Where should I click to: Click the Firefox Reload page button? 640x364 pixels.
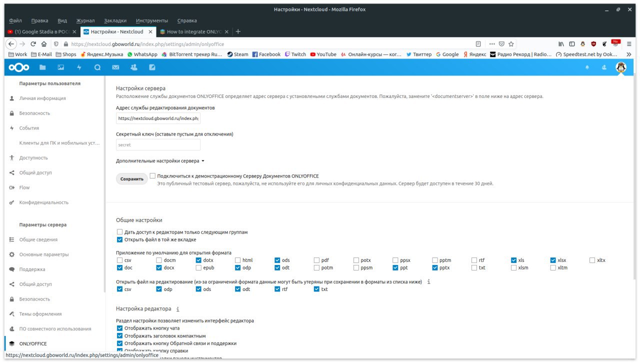(33, 44)
